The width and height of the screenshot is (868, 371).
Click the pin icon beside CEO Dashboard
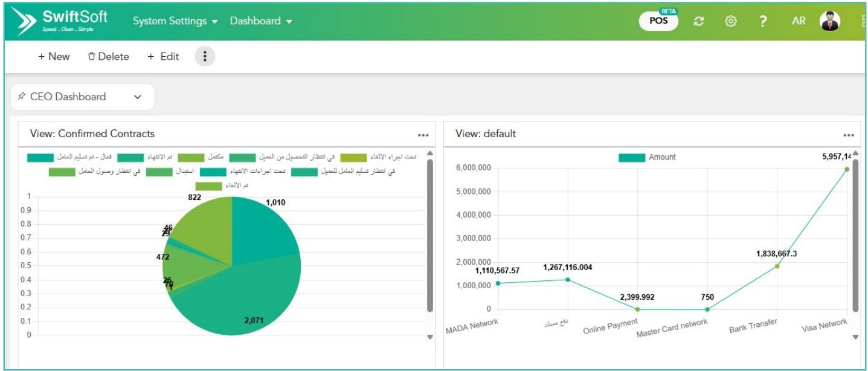[x=22, y=96]
